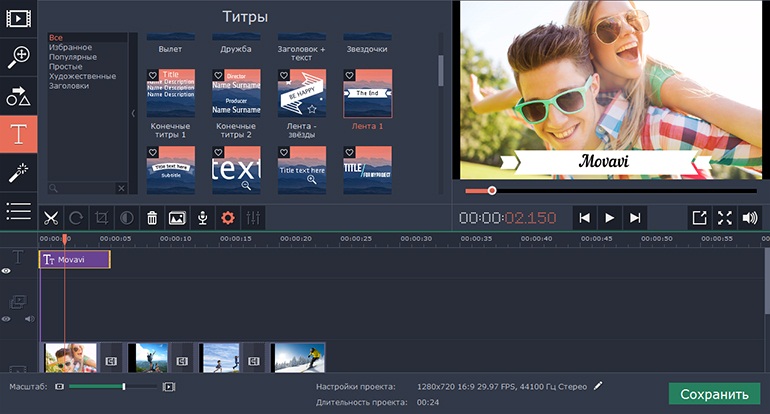The image size is (770, 414).
Task: Click transition icon after second clip
Action: click(182, 361)
